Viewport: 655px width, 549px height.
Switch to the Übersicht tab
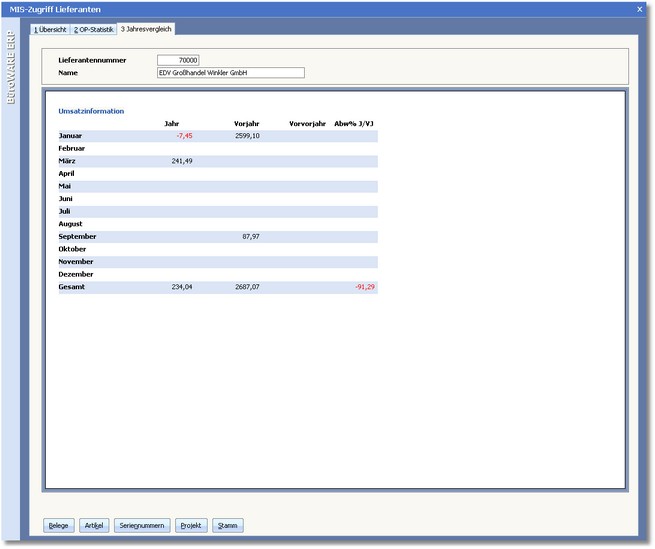[x=50, y=29]
